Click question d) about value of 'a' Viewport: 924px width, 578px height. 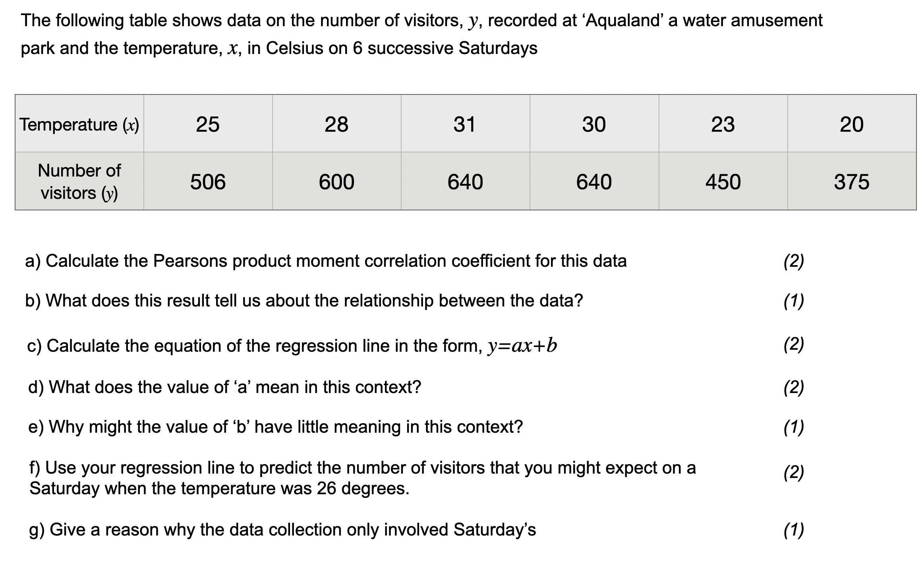224,387
